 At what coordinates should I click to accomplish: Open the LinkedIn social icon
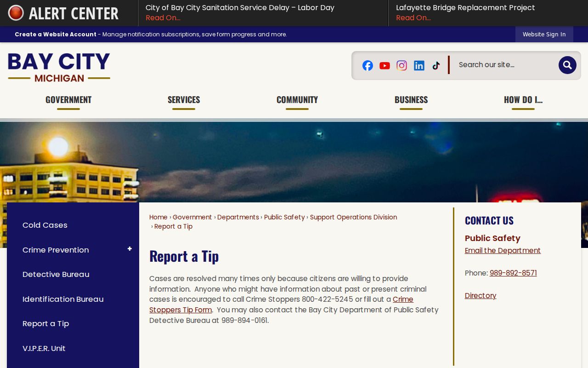pos(419,65)
